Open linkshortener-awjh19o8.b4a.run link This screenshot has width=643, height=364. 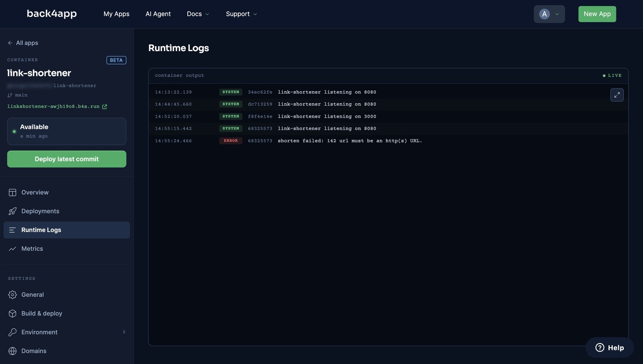pyautogui.click(x=53, y=106)
